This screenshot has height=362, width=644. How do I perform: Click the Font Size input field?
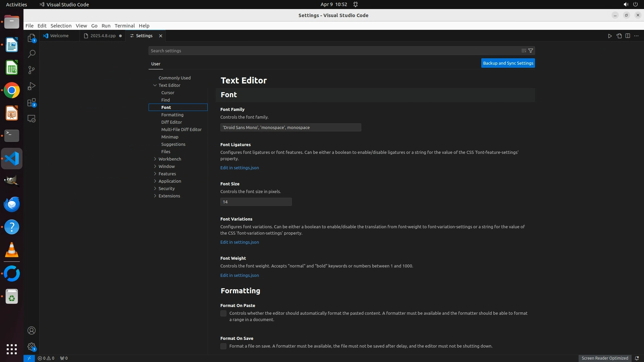click(256, 202)
